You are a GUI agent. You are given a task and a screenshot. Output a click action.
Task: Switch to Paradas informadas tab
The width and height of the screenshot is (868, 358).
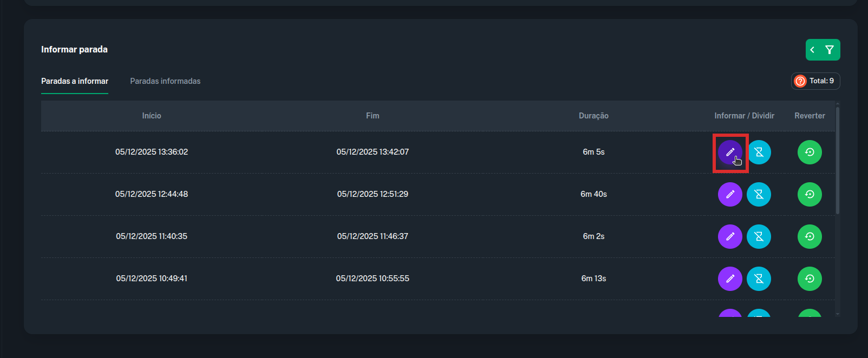165,81
